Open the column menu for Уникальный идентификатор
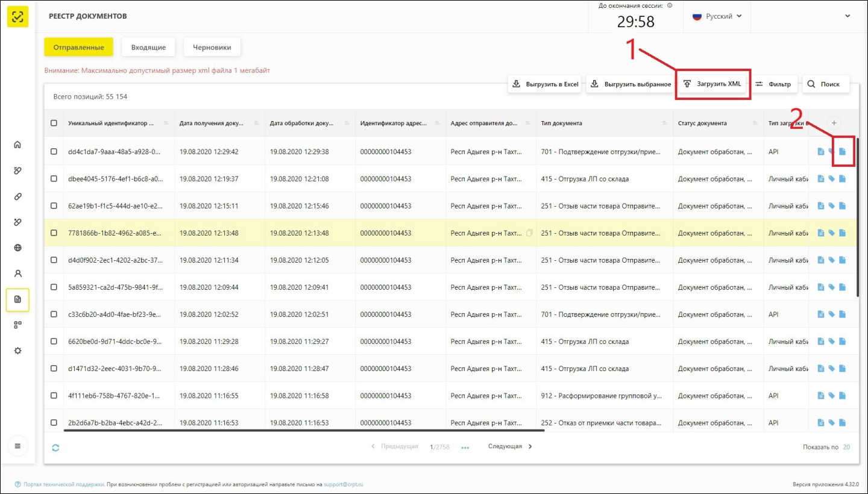Image resolution: width=868 pixels, height=494 pixels. pos(166,123)
